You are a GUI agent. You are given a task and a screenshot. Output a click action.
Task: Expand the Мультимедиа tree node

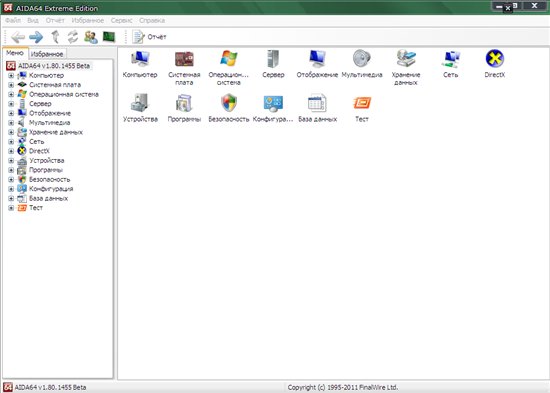(11, 123)
